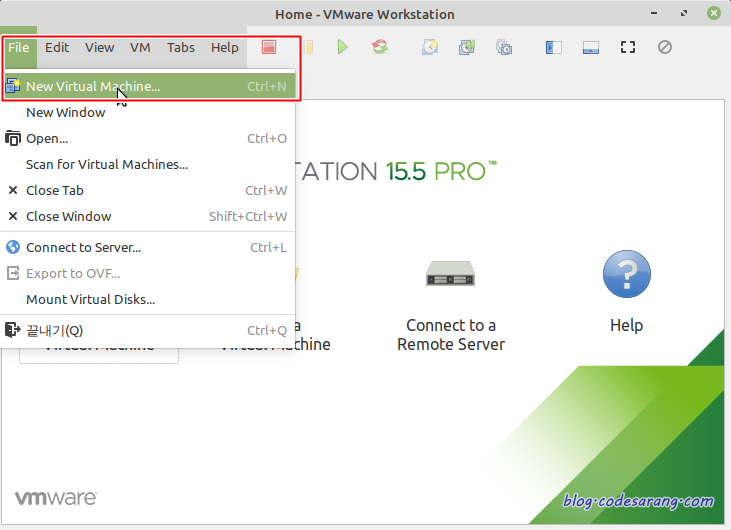
Task: Select Close Window menu entry
Action: pos(147,216)
